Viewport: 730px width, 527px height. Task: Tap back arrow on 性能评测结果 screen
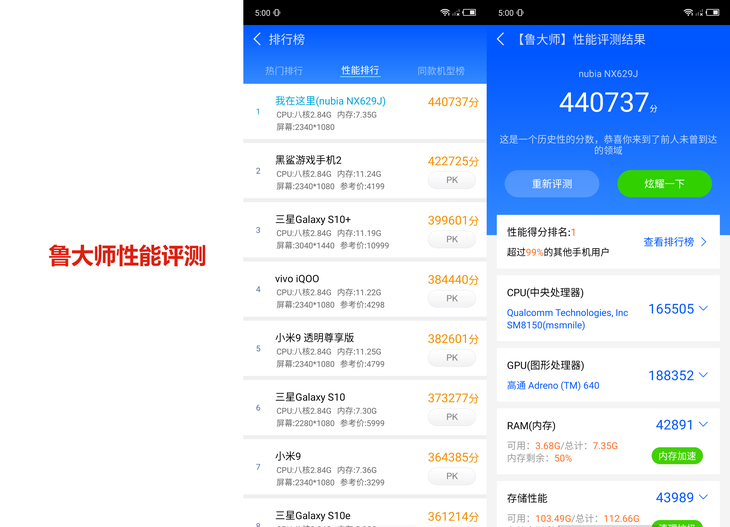(500, 39)
